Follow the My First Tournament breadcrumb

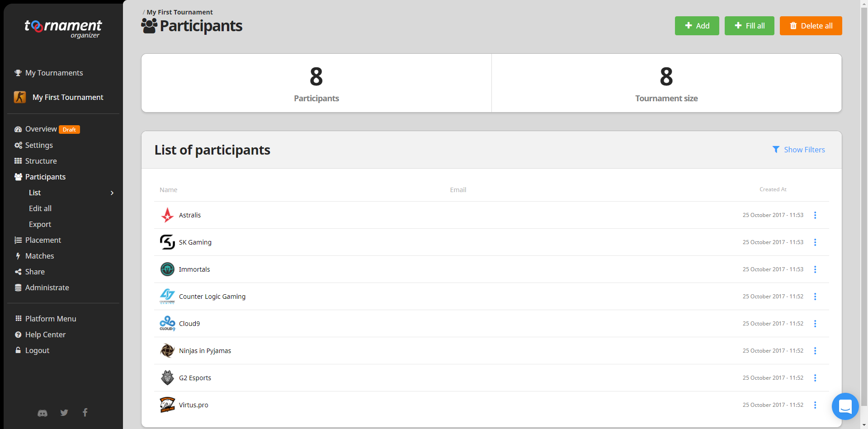point(179,12)
